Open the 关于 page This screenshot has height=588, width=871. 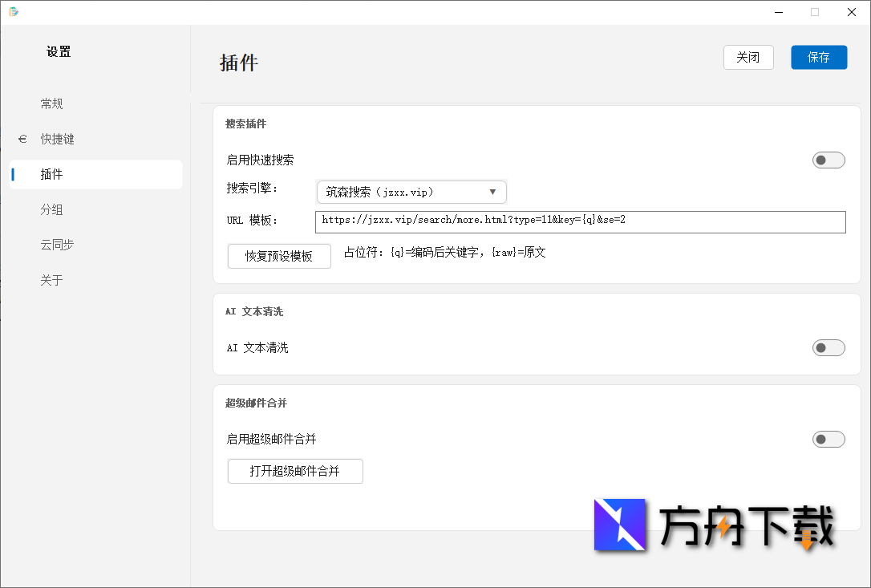click(x=52, y=279)
